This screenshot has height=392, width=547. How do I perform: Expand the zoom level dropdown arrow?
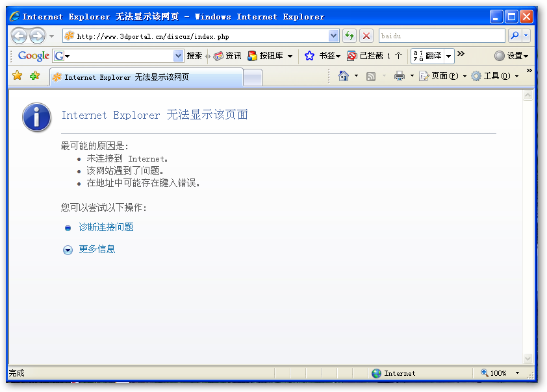[517, 373]
